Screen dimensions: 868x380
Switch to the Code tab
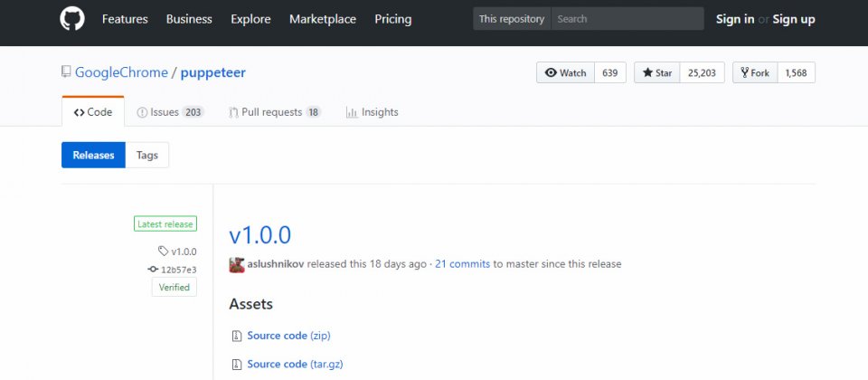93,112
